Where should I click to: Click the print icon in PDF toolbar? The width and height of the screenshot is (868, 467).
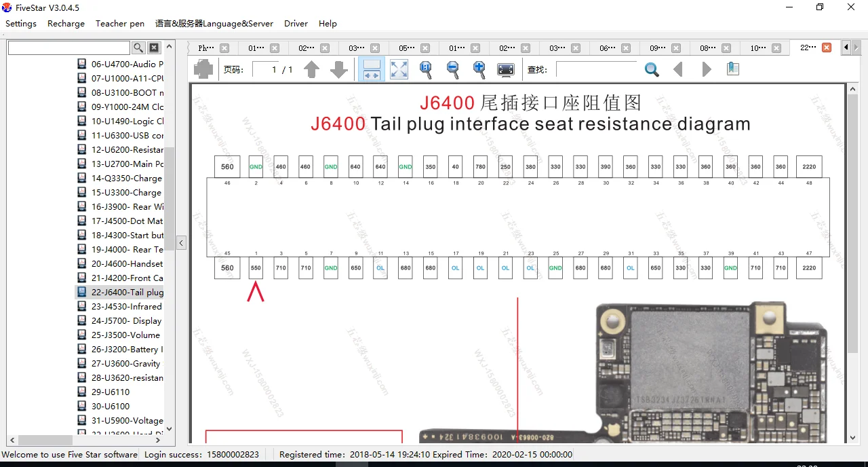203,69
